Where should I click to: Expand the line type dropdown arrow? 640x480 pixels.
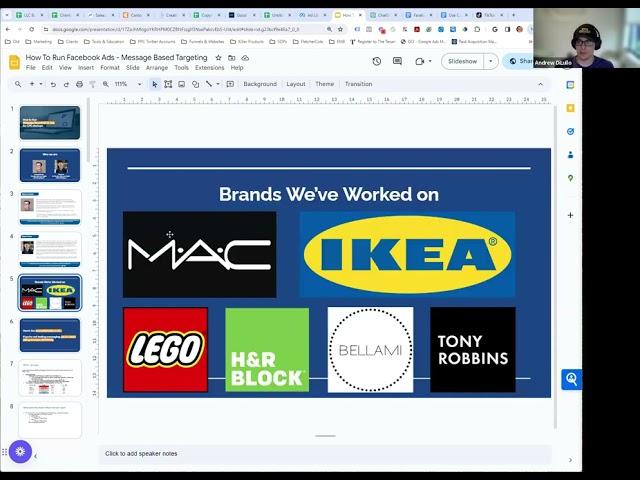pos(218,84)
